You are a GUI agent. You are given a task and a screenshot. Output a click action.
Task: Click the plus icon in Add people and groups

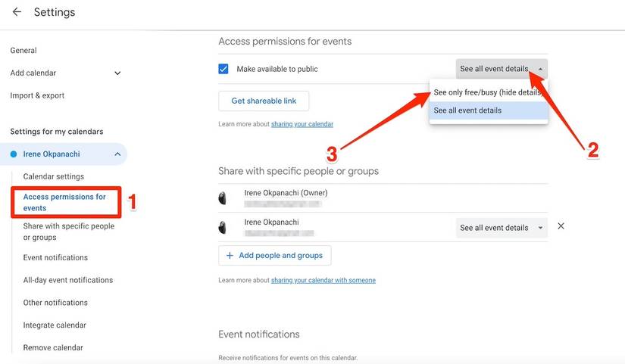click(x=230, y=256)
